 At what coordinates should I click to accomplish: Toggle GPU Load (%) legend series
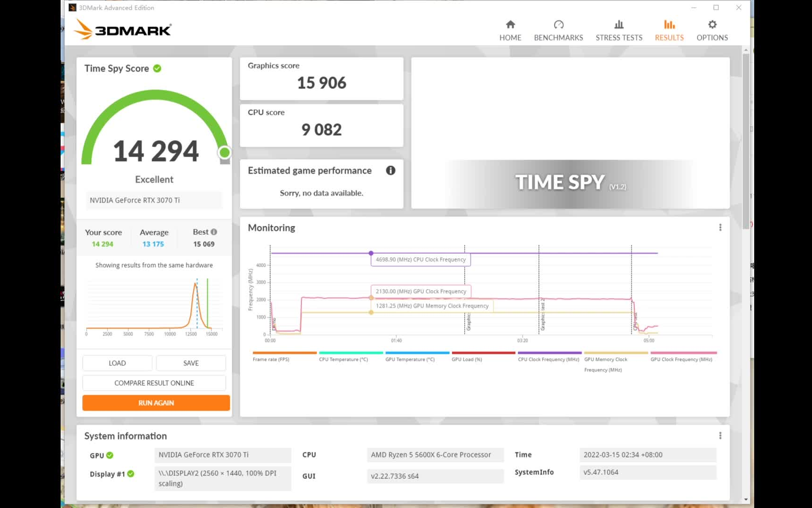pos(483,357)
